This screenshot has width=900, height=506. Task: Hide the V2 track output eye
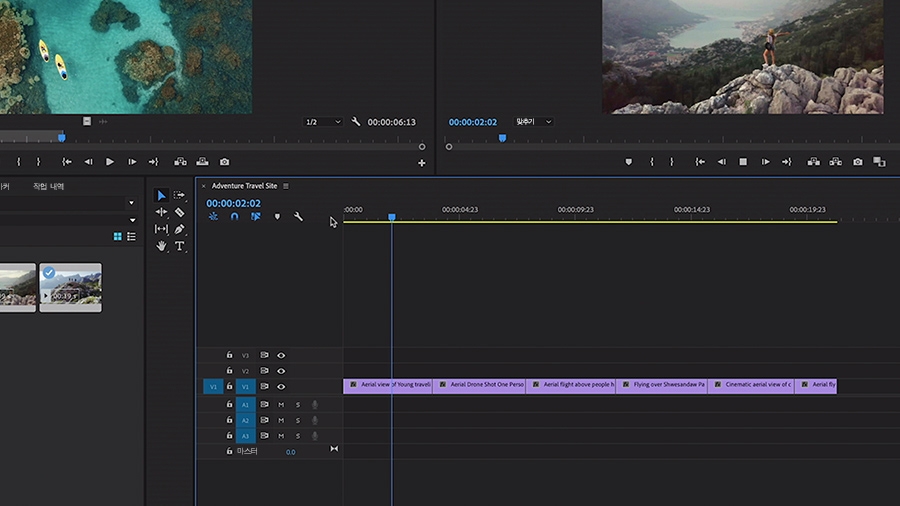(x=281, y=371)
